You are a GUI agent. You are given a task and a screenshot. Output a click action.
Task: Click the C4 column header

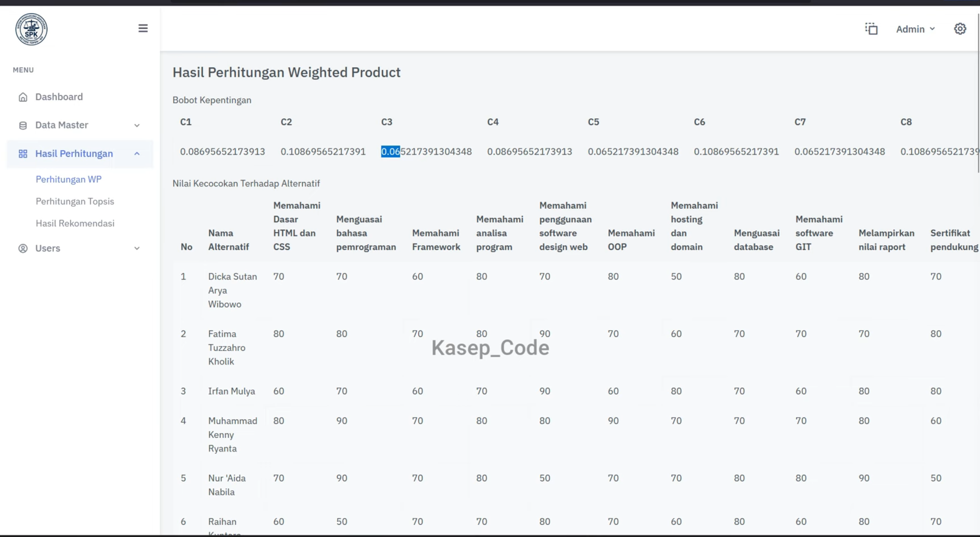pyautogui.click(x=493, y=122)
